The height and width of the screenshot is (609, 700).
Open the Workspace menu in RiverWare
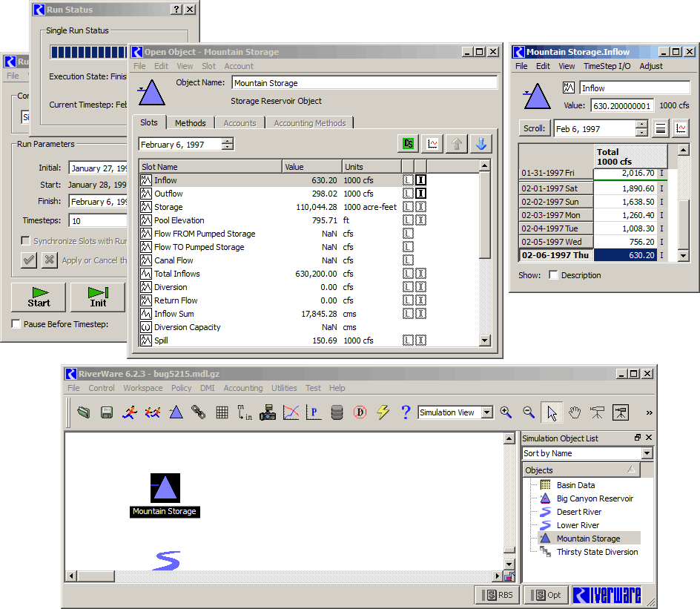(x=143, y=388)
